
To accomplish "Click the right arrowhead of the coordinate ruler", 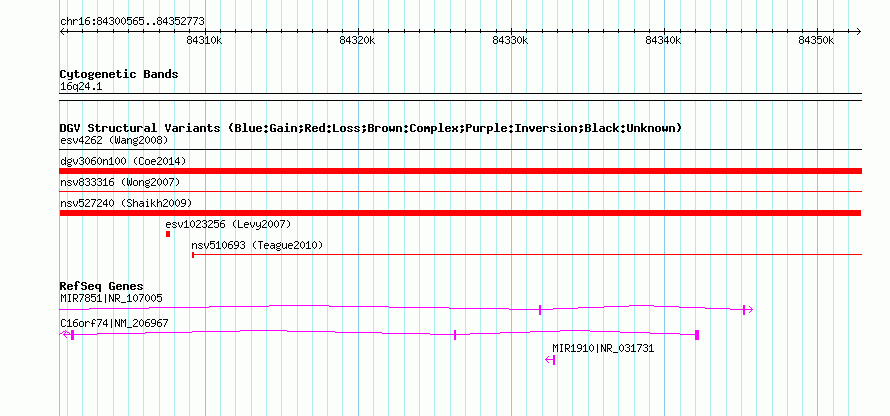I will coord(858,32).
